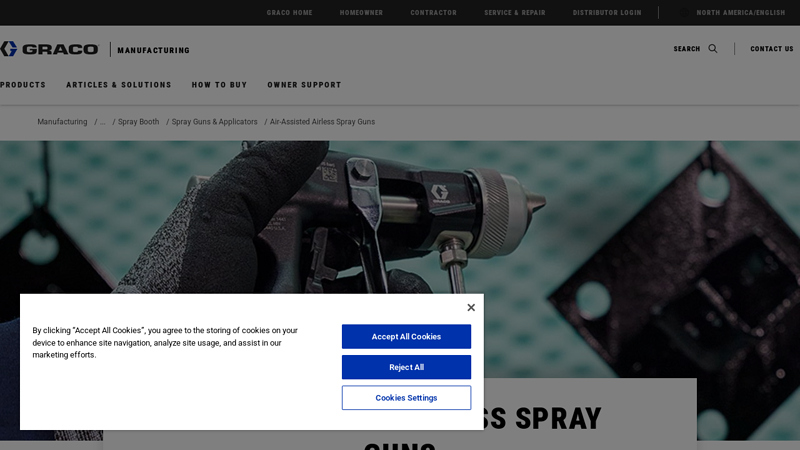Click the globe region icon
The height and width of the screenshot is (450, 800).
pos(685,13)
